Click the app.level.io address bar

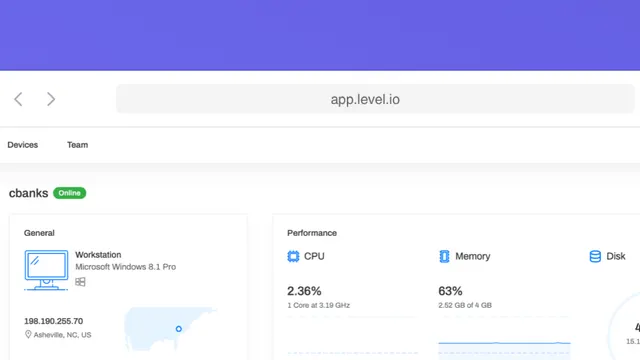[375, 99]
